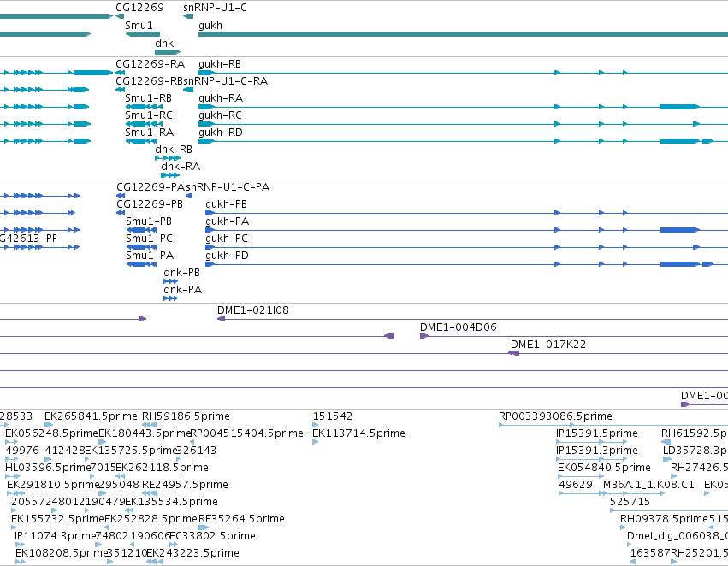The height and width of the screenshot is (566, 728).
Task: Click EK054840.5prime EST label
Action: pos(604,468)
